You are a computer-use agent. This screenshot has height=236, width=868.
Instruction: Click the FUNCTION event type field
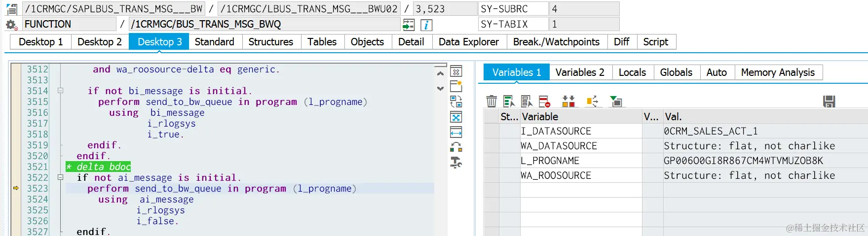tap(69, 24)
